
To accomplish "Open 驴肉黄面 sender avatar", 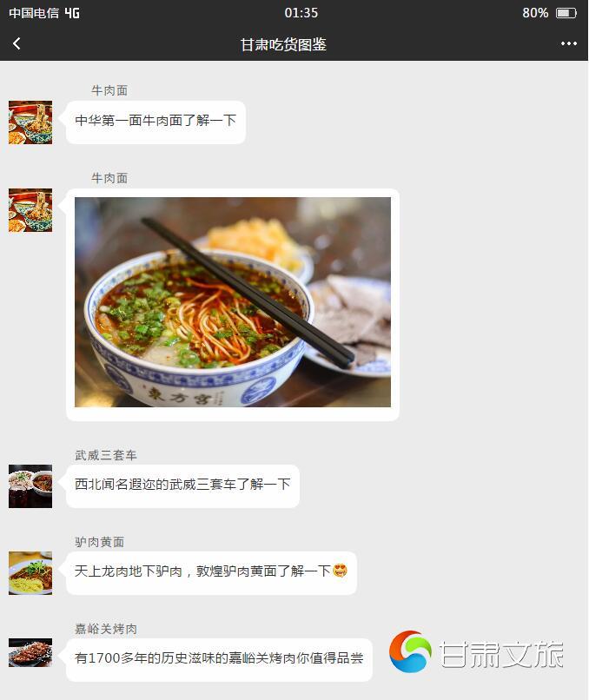I will point(30,573).
